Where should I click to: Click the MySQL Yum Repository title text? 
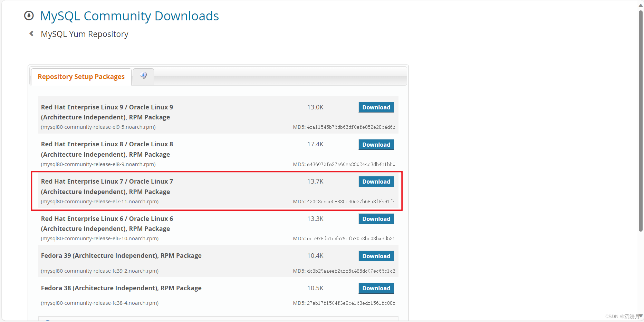tap(85, 34)
